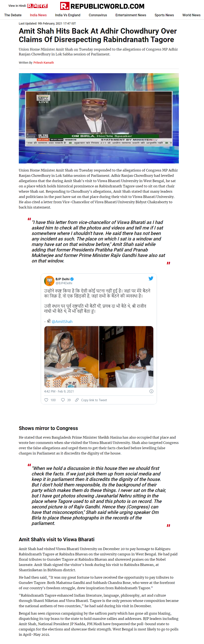Open the Om Birla LSTV article image

click(x=99, y=118)
